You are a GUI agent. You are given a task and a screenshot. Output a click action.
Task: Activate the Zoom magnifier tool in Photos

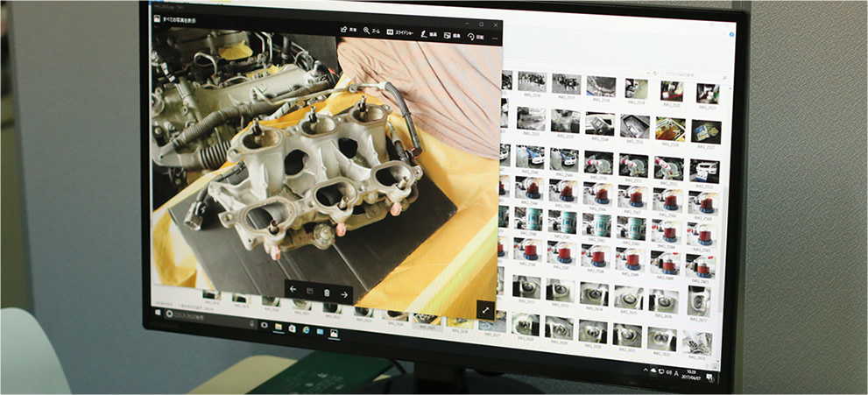click(x=370, y=31)
